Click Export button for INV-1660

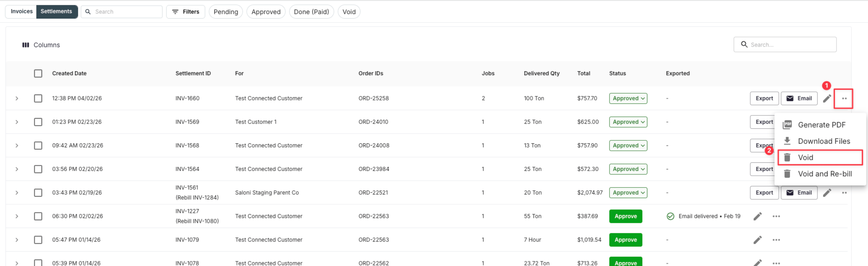[x=764, y=98]
